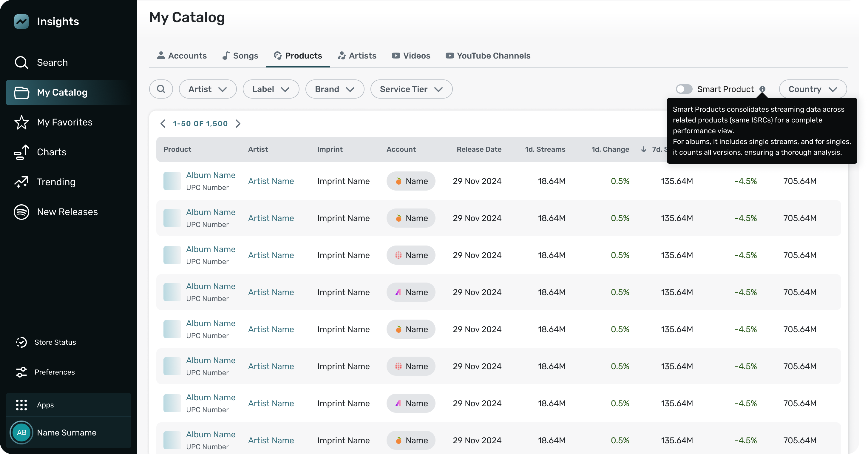Expand the Artist filter dropdown
868x454 pixels.
click(x=207, y=89)
